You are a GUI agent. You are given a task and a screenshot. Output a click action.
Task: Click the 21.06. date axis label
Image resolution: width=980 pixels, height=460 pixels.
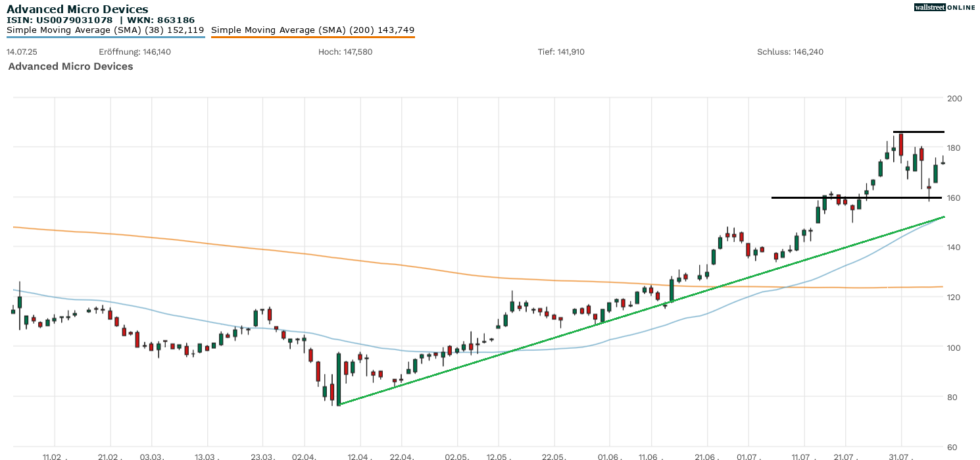[706, 456]
